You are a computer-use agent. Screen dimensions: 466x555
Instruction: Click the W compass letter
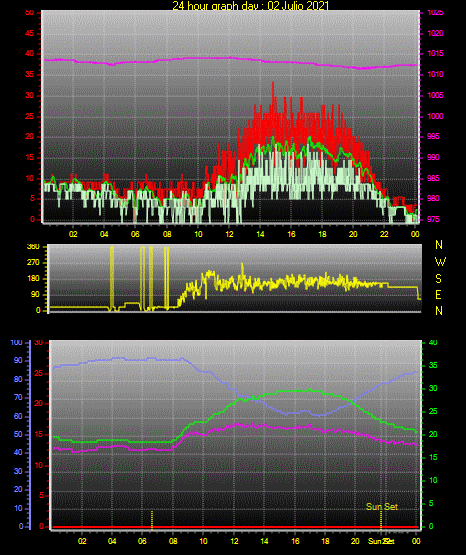[x=440, y=262]
